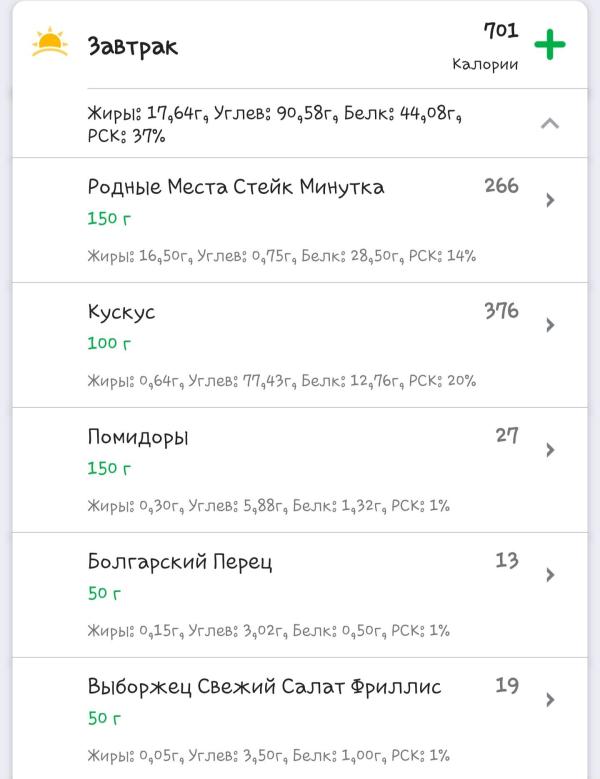Click the sunrise breakfast icon
The width and height of the screenshot is (600, 779).
point(50,42)
